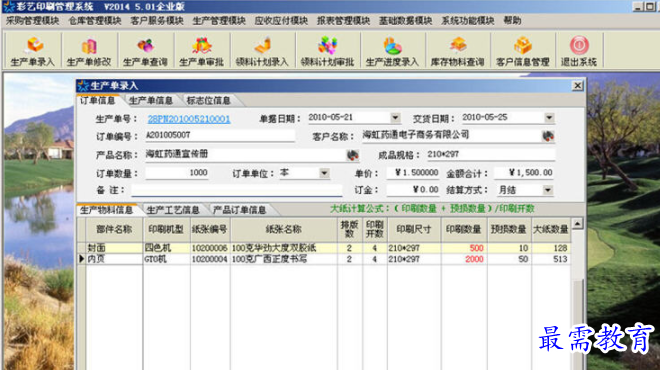Click 订金 input field
660x370 pixels.
(413, 190)
